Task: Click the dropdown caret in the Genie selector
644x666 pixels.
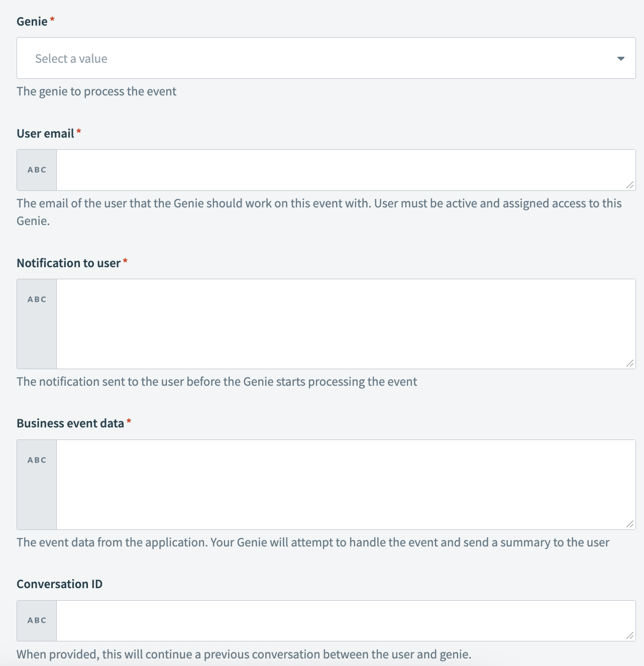Action: click(621, 58)
